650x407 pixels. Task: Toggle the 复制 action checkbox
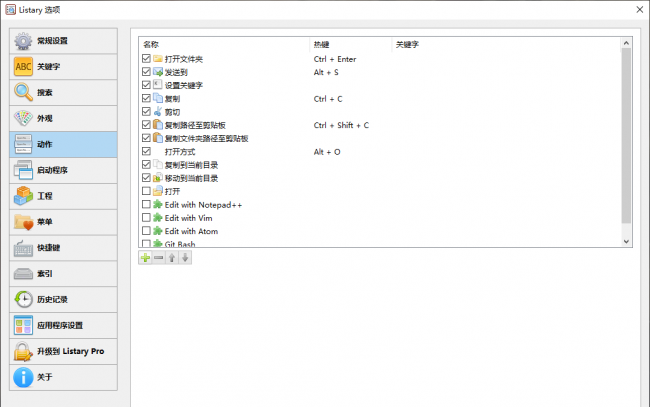coord(146,98)
